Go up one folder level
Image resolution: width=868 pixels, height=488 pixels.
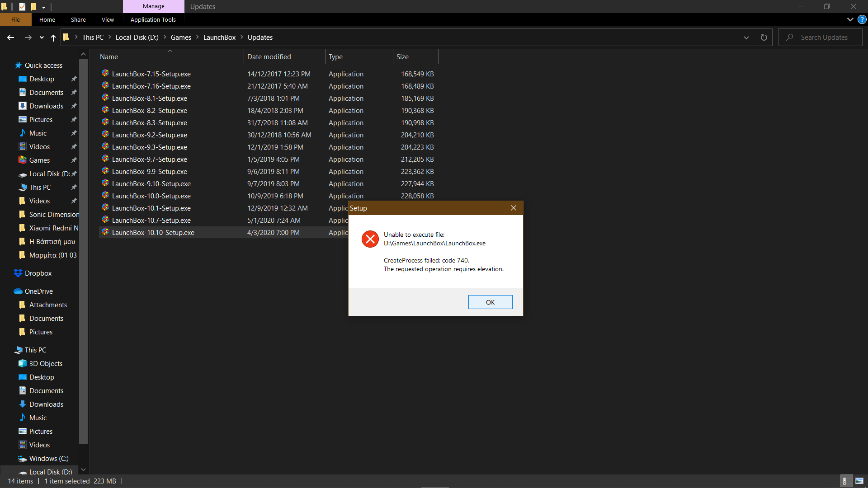[x=53, y=38]
